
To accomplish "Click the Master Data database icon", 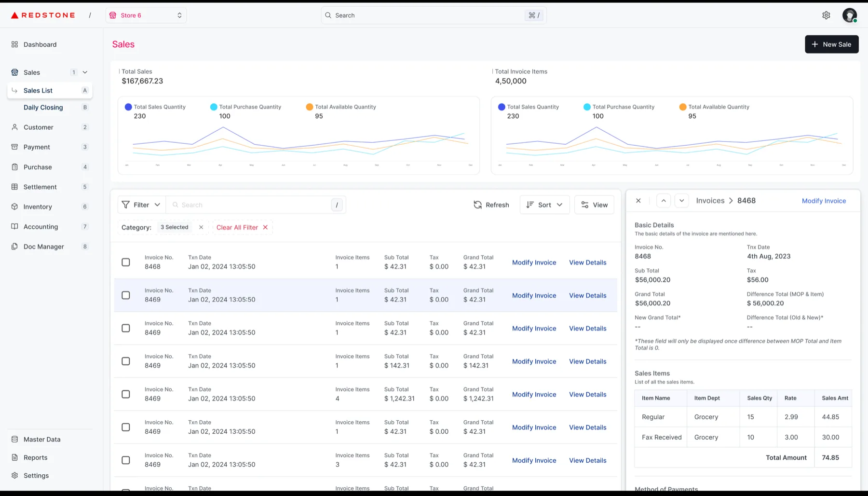I will tap(14, 440).
